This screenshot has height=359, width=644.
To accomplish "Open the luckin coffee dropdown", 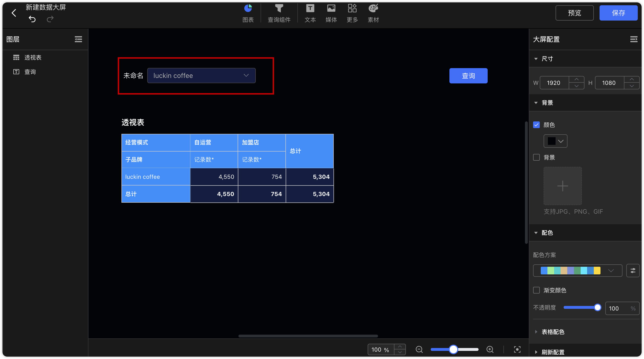I will (201, 76).
